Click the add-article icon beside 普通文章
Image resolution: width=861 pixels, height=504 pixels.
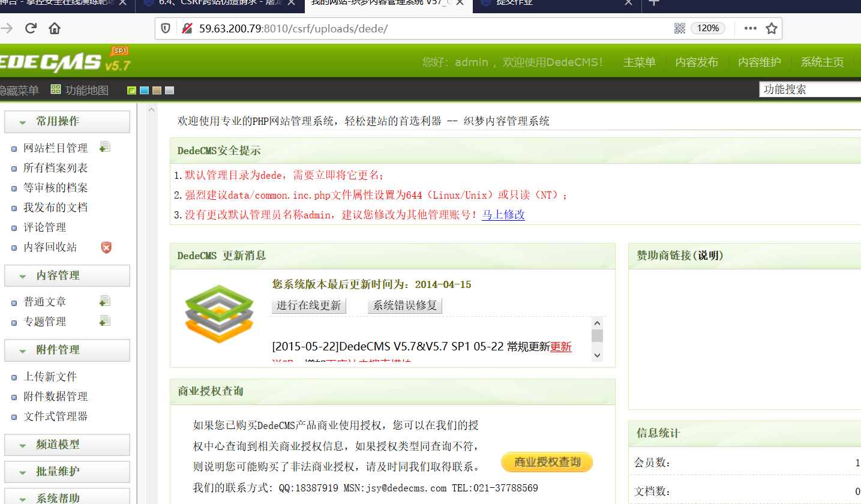pyautogui.click(x=105, y=301)
